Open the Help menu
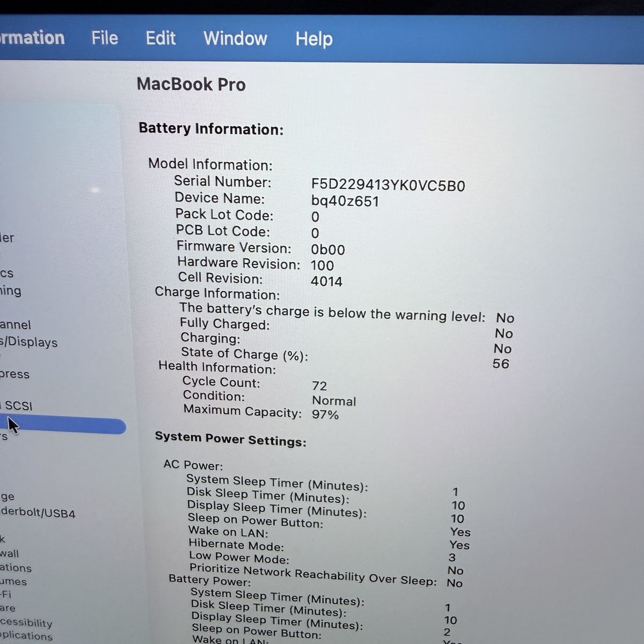The width and height of the screenshot is (644, 644). [314, 39]
